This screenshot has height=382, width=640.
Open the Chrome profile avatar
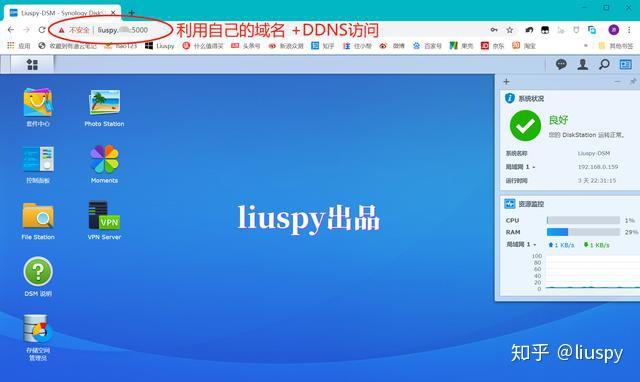613,30
